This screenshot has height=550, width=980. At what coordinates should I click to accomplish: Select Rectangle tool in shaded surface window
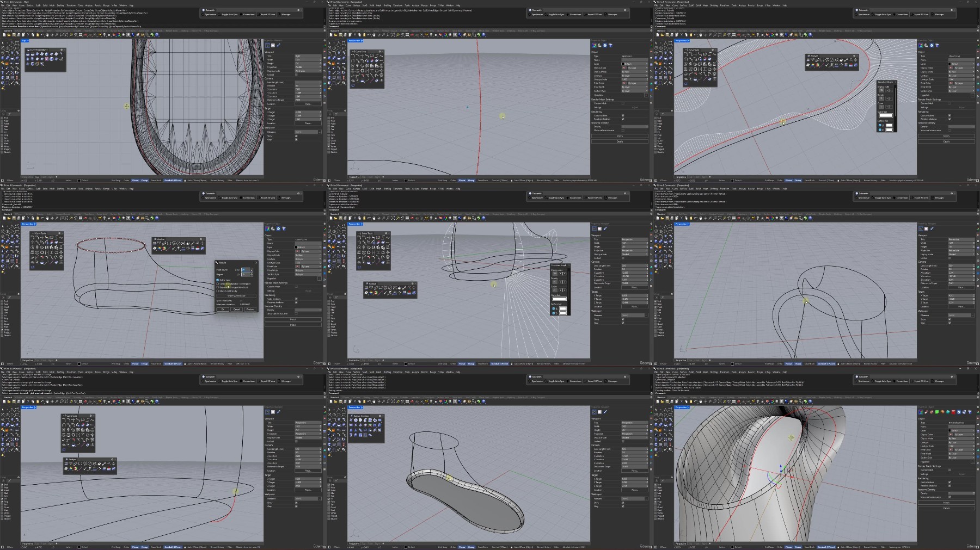[670, 415]
